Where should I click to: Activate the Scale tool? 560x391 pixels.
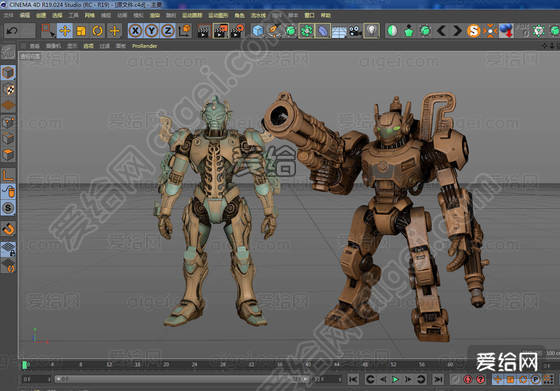81,31
